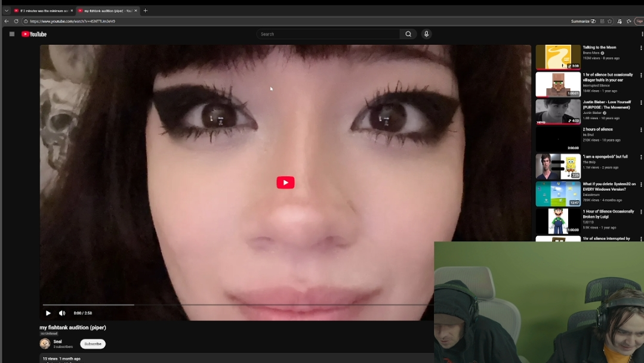This screenshot has height=363, width=644.
Task: Open options menu for Luigi silence video
Action: coord(640,212)
